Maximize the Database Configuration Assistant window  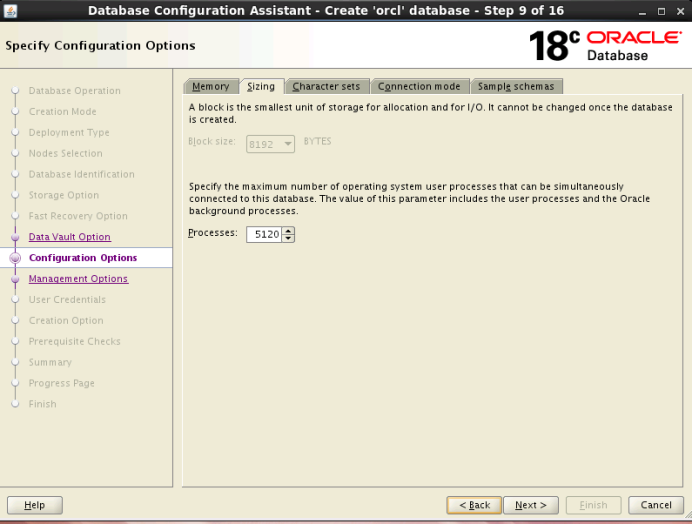(661, 11)
